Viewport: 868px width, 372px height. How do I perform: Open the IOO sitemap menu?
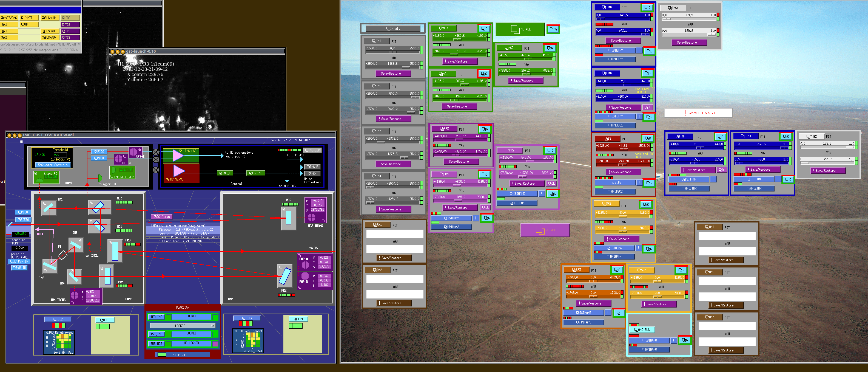[70, 18]
